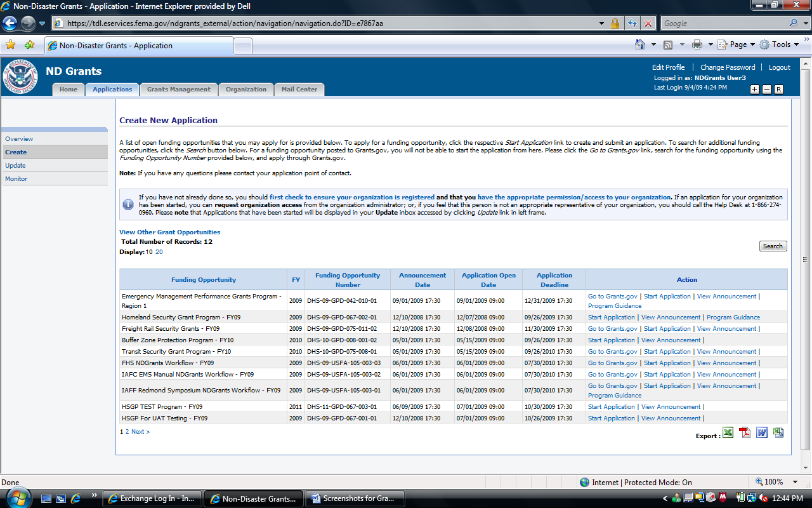Export the list to Word

tap(761, 433)
